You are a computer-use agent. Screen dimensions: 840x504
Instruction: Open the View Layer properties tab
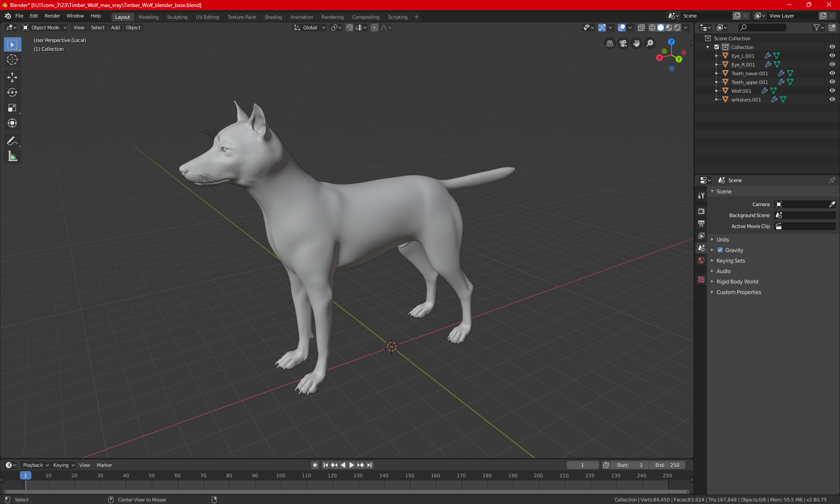pos(701,235)
